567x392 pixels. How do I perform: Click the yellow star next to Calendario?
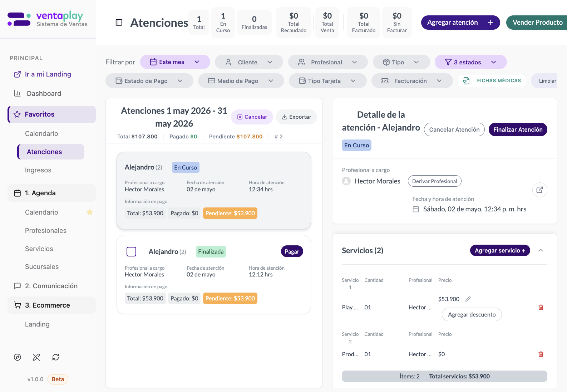coord(90,212)
